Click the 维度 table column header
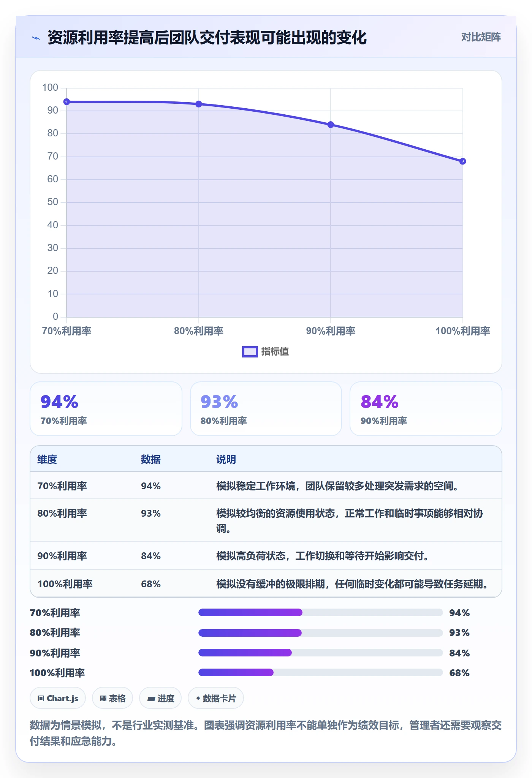Screen dimensions: 532x778 (x=47, y=459)
